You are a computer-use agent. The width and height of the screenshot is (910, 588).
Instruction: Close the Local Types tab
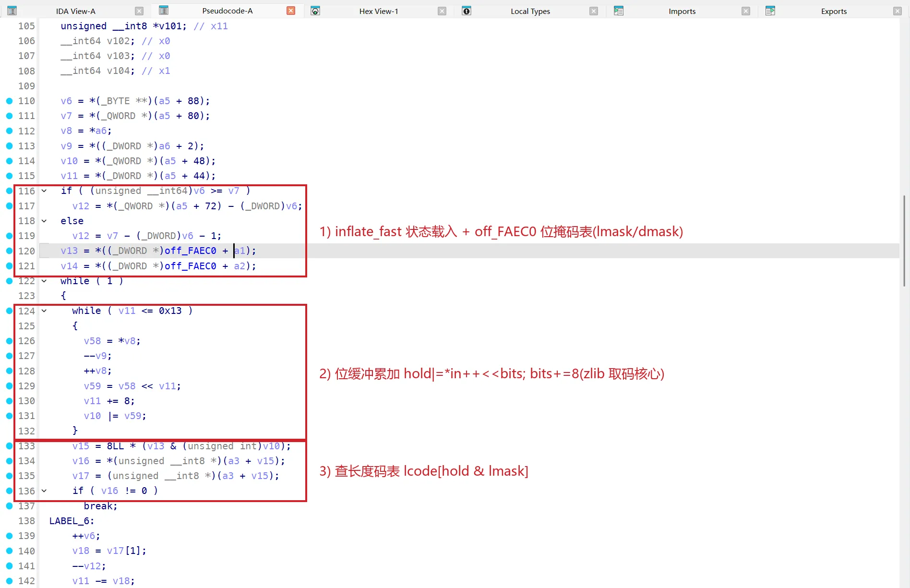pyautogui.click(x=594, y=11)
